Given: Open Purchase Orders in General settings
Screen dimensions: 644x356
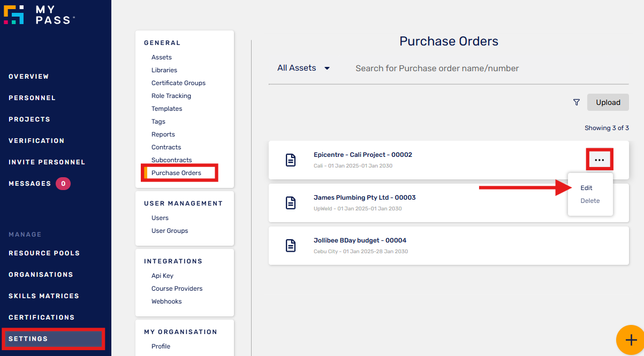Looking at the screenshot, I should pos(176,173).
